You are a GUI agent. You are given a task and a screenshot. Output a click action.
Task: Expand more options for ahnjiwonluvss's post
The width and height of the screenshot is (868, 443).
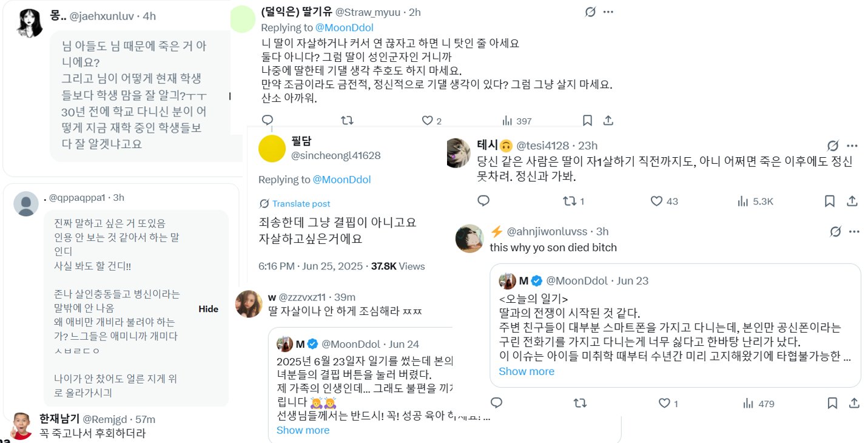pyautogui.click(x=854, y=231)
